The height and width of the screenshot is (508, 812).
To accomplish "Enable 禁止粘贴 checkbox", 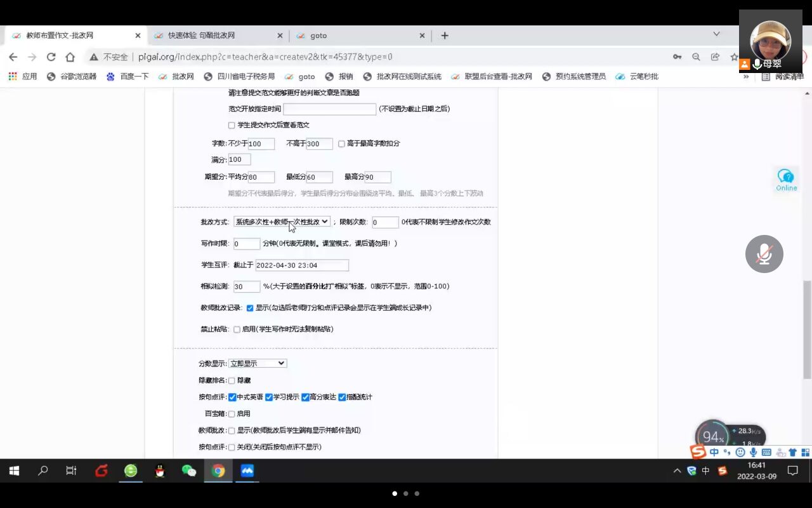I will coord(237,330).
